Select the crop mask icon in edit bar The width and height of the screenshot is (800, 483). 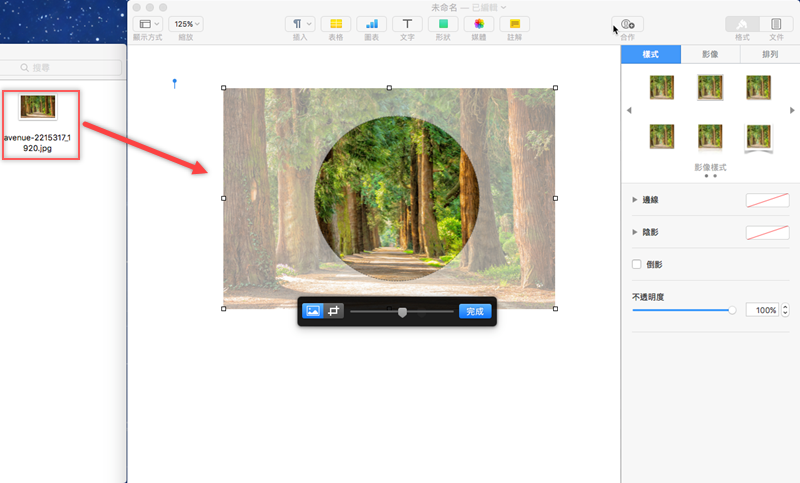coord(335,311)
